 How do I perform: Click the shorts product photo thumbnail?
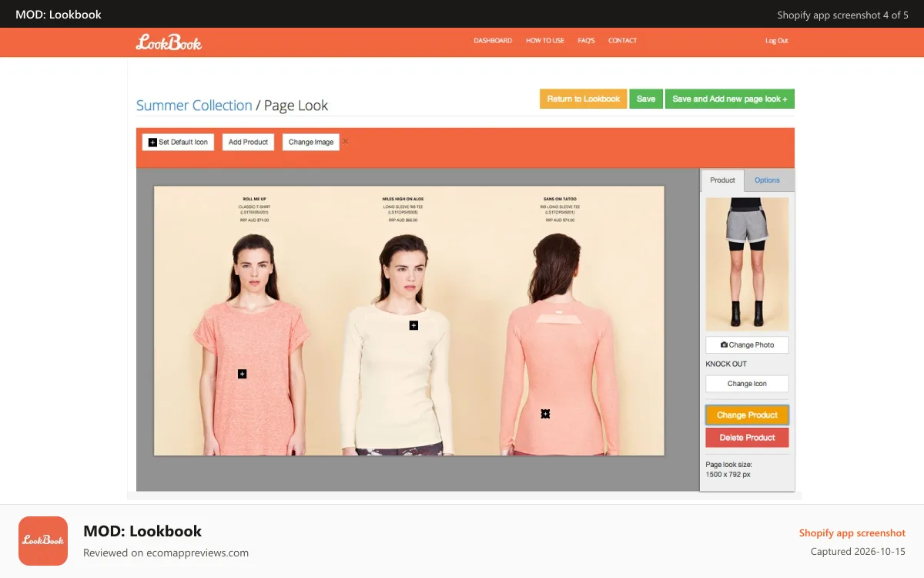click(747, 264)
